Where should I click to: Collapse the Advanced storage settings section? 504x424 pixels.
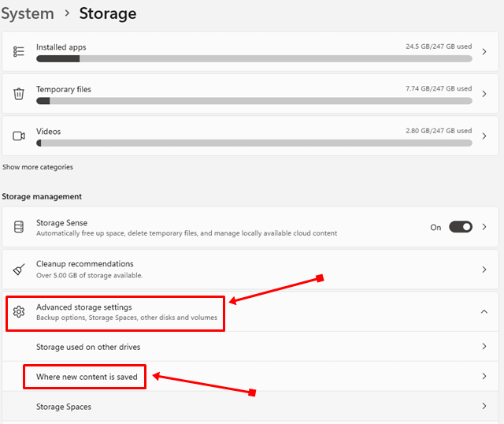pyautogui.click(x=484, y=311)
